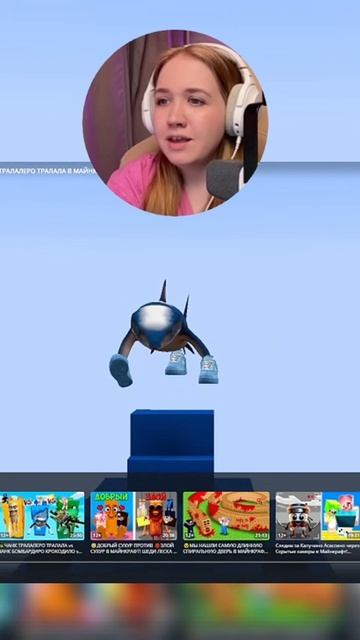Open the ДОБРЫЙ СУХУР vs ЗЛОЙ СУХУР thumbnail
The width and height of the screenshot is (360, 640).
tap(133, 516)
